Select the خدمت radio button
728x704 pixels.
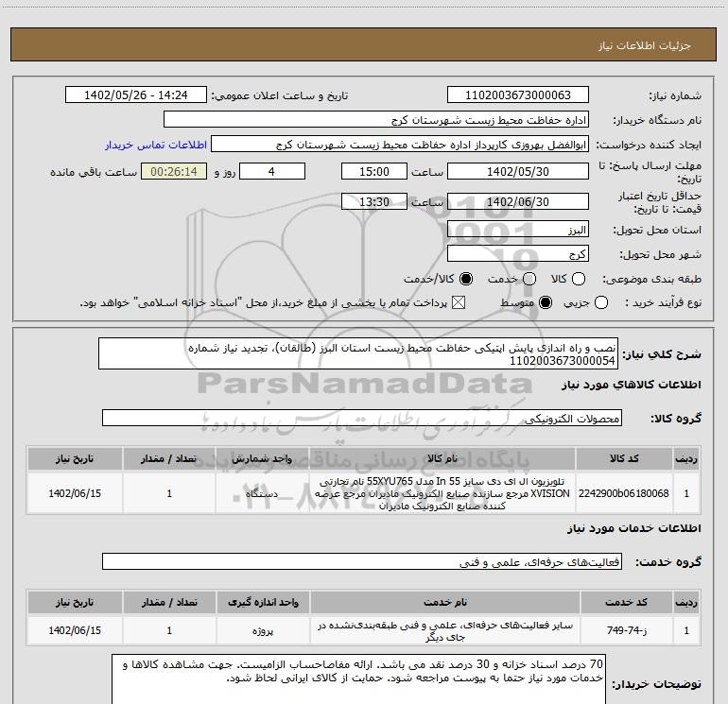[529, 279]
